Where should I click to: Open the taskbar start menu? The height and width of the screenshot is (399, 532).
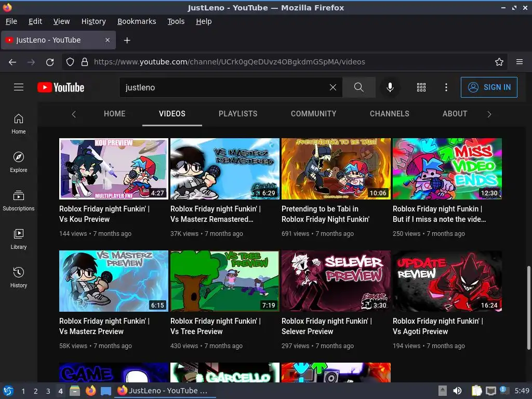pos(8,391)
